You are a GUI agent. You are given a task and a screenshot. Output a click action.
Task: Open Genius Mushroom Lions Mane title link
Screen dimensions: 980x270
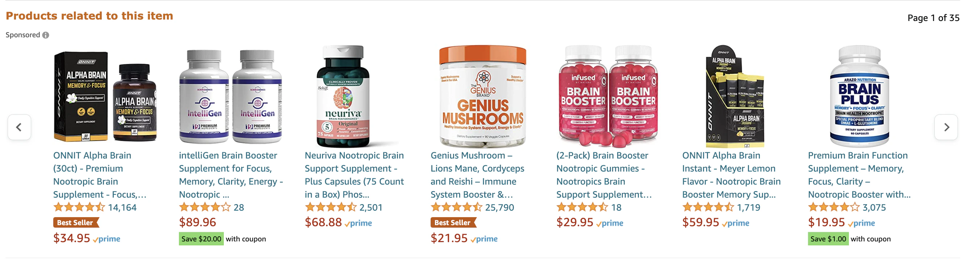click(x=477, y=175)
